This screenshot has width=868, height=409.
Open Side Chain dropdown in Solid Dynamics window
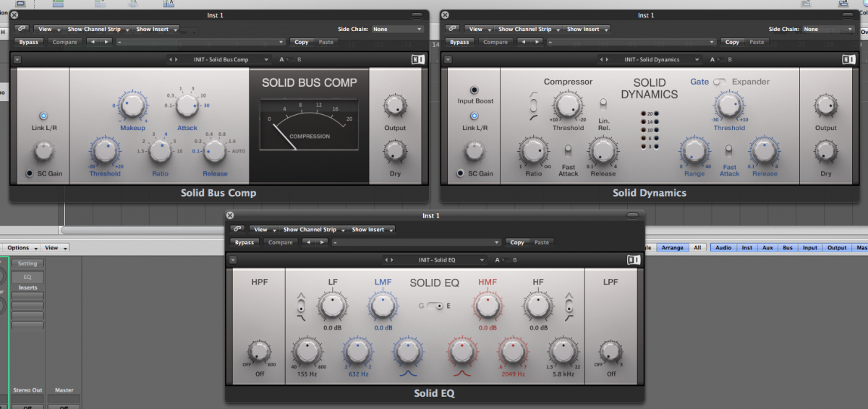click(829, 30)
